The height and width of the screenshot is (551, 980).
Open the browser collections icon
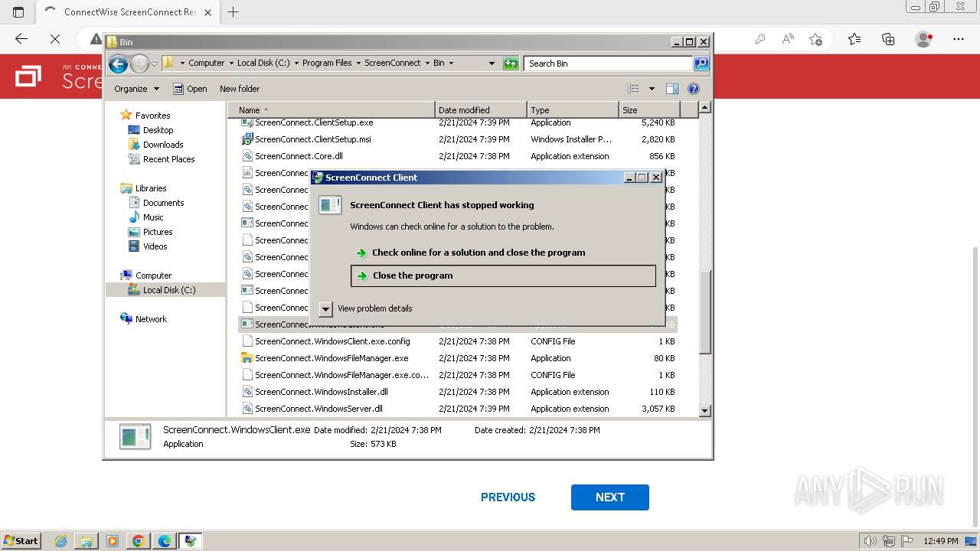click(888, 39)
